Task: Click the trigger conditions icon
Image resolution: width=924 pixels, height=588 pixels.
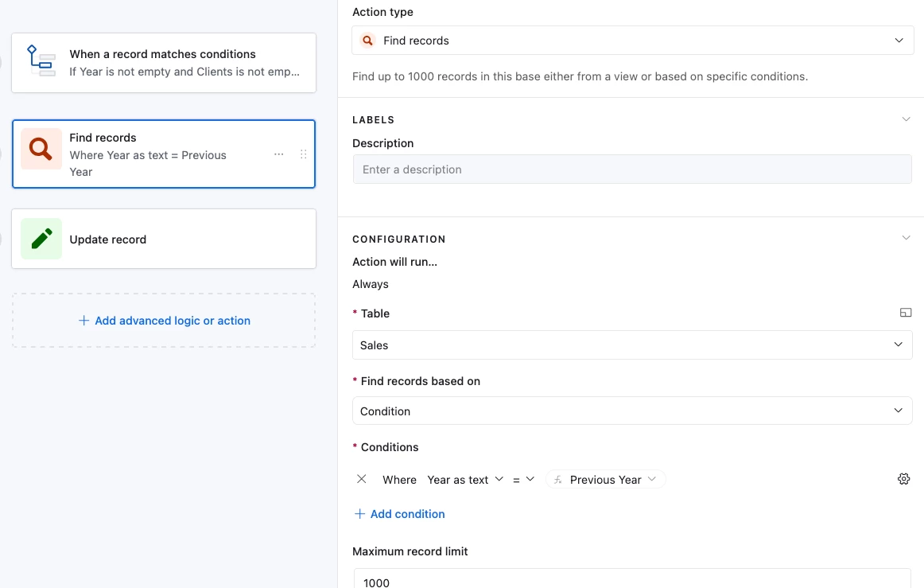Action: coord(41,62)
